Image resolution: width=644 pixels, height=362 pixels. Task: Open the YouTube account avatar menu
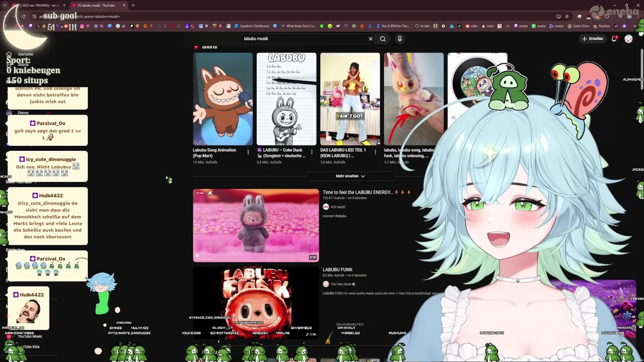pyautogui.click(x=628, y=39)
